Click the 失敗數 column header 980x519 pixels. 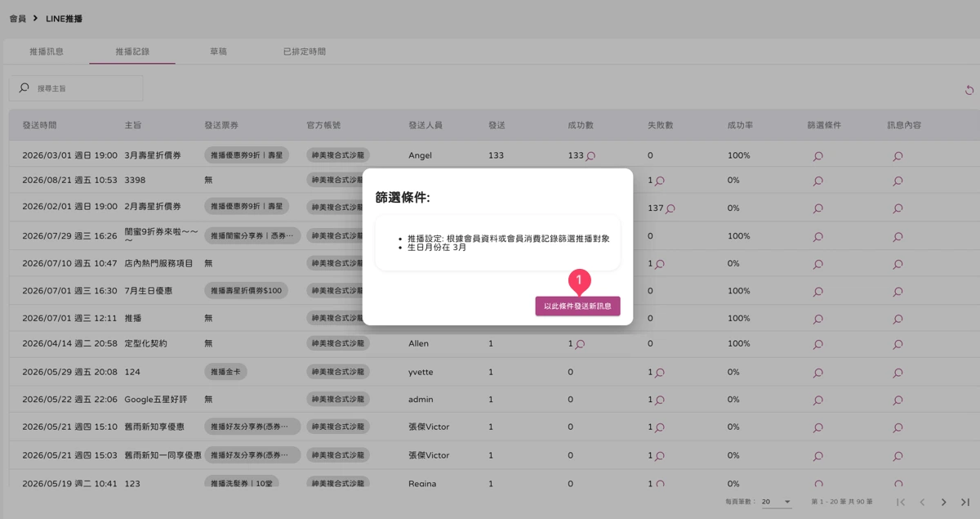point(661,125)
